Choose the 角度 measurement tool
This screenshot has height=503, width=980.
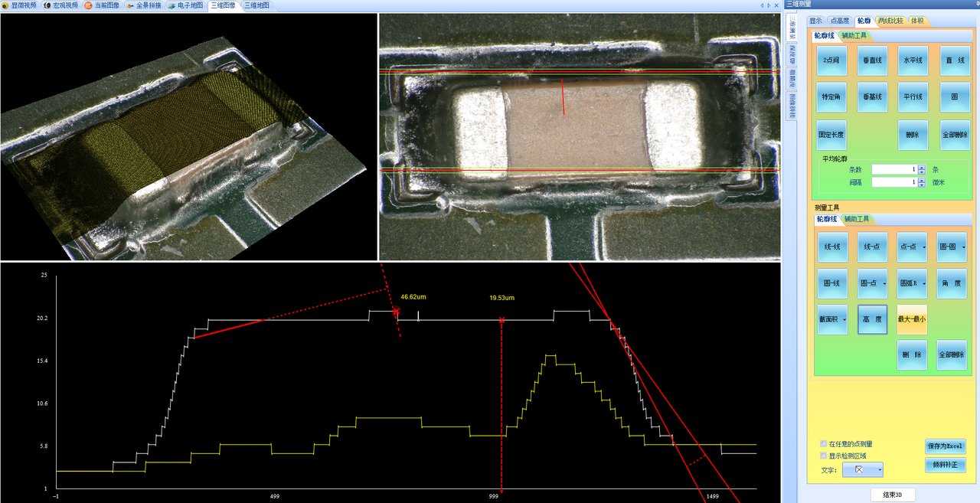tap(952, 283)
